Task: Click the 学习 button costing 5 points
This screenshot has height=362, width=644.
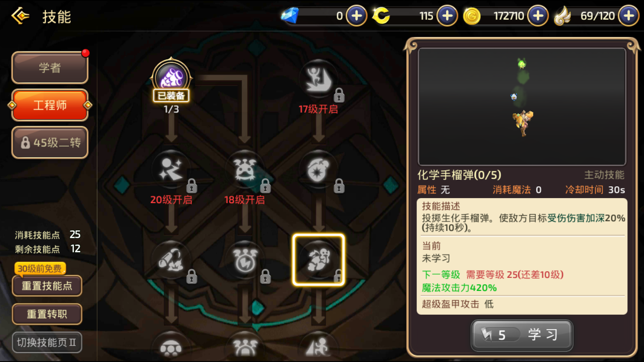Action: tap(522, 335)
